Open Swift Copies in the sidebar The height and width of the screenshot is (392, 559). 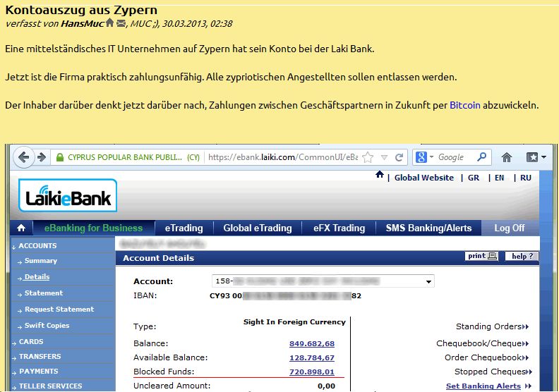[x=47, y=326]
